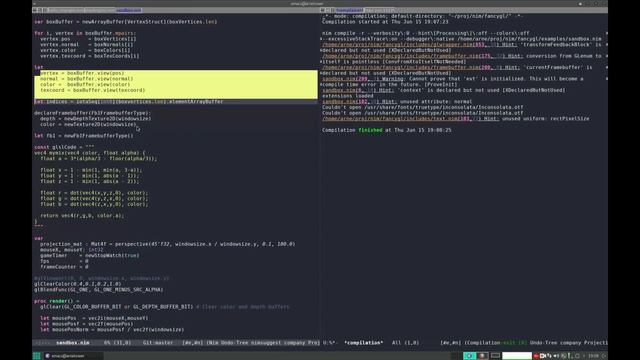
Task: Open the text.nim(103 unused uniform hint
Action: pyautogui.click(x=410, y=119)
